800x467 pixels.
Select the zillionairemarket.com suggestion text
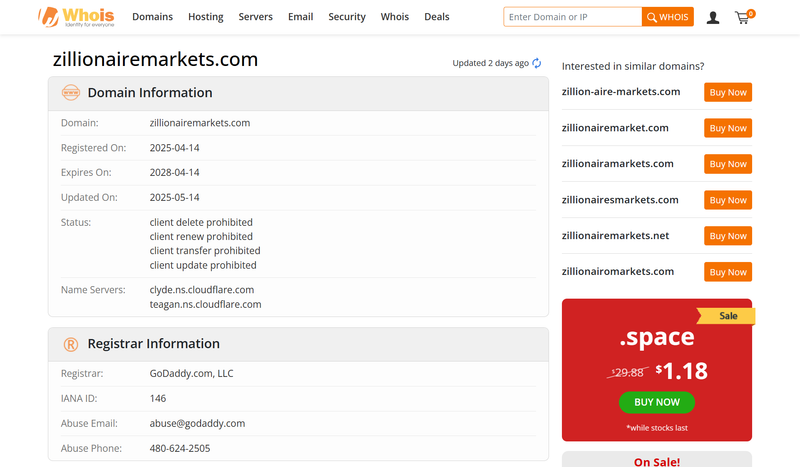615,128
